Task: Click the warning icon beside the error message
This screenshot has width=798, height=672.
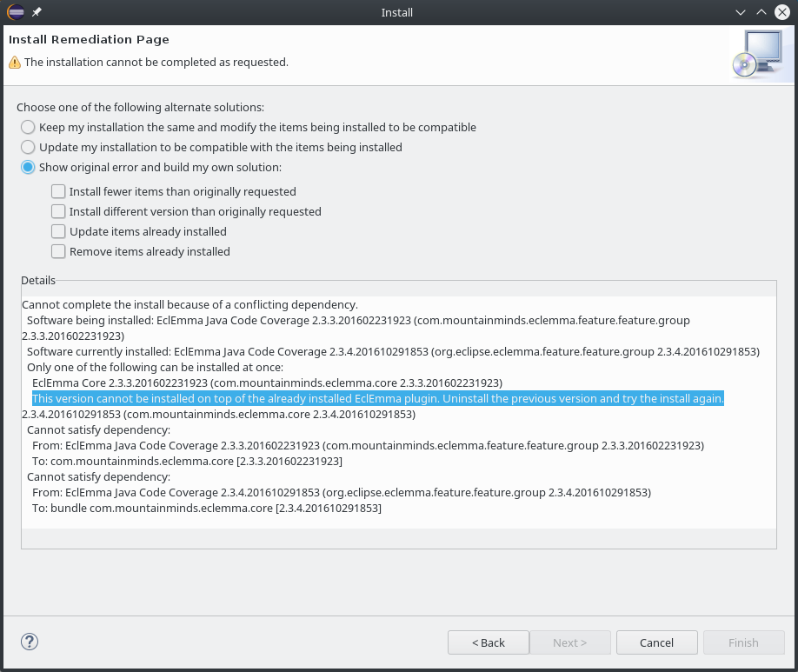Action: coord(14,63)
